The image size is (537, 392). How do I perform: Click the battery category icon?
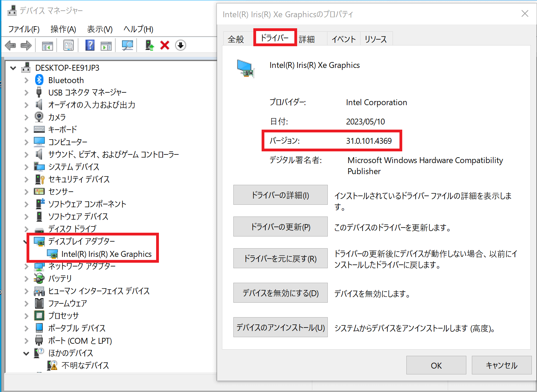[x=39, y=278]
